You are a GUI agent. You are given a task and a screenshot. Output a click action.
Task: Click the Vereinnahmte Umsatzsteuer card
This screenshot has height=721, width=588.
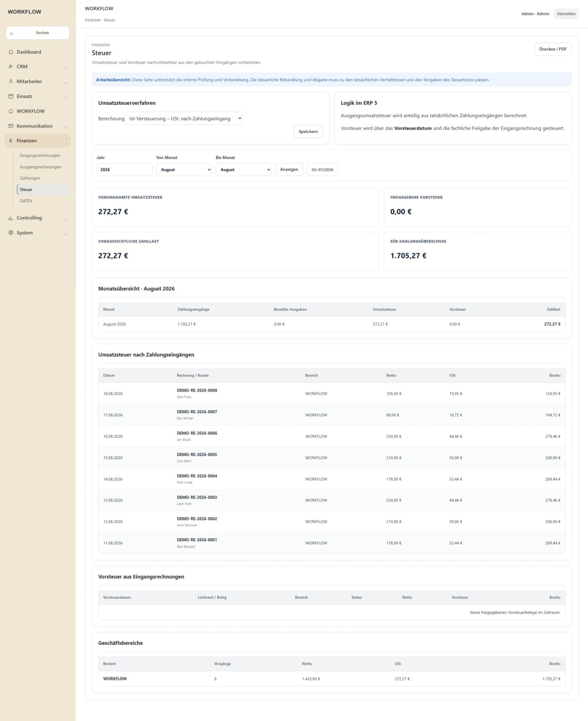[235, 207]
